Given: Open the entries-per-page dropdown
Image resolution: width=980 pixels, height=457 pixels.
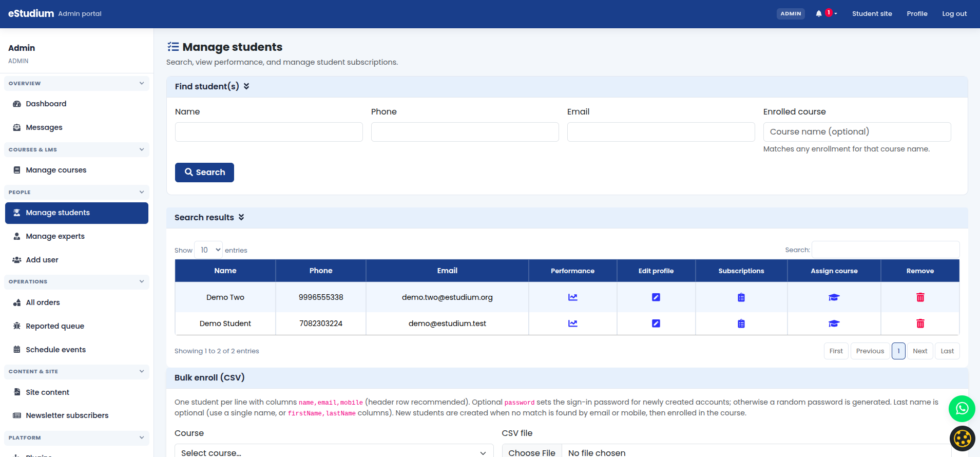Looking at the screenshot, I should (208, 250).
